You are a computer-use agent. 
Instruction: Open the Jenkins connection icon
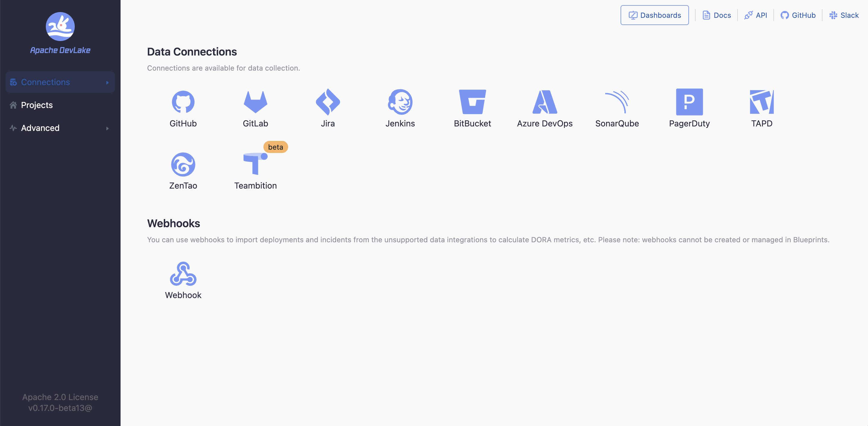[400, 102]
